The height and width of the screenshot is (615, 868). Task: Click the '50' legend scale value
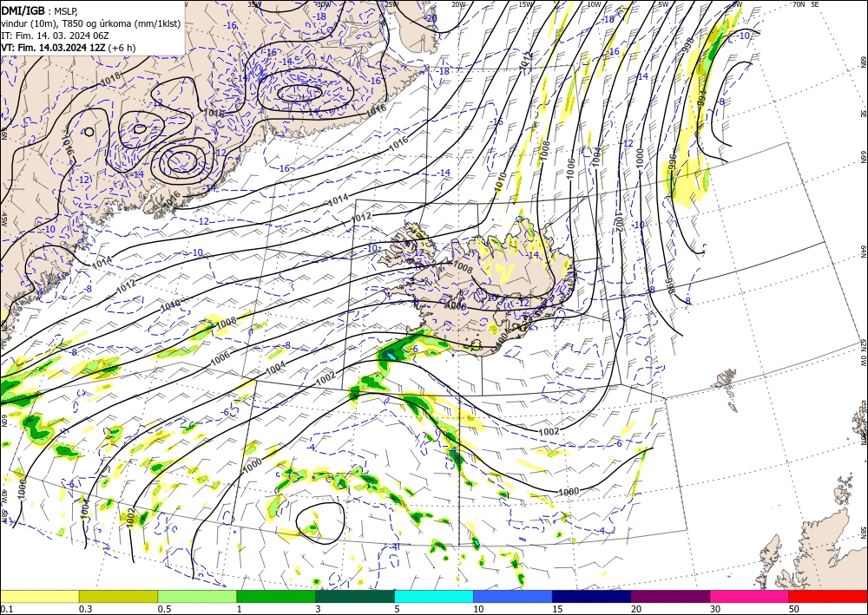794,609
